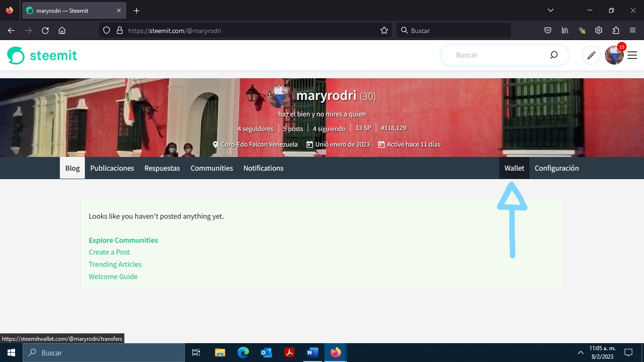Open Adobe Acrobat from the taskbar
The image size is (644, 362).
289,353
